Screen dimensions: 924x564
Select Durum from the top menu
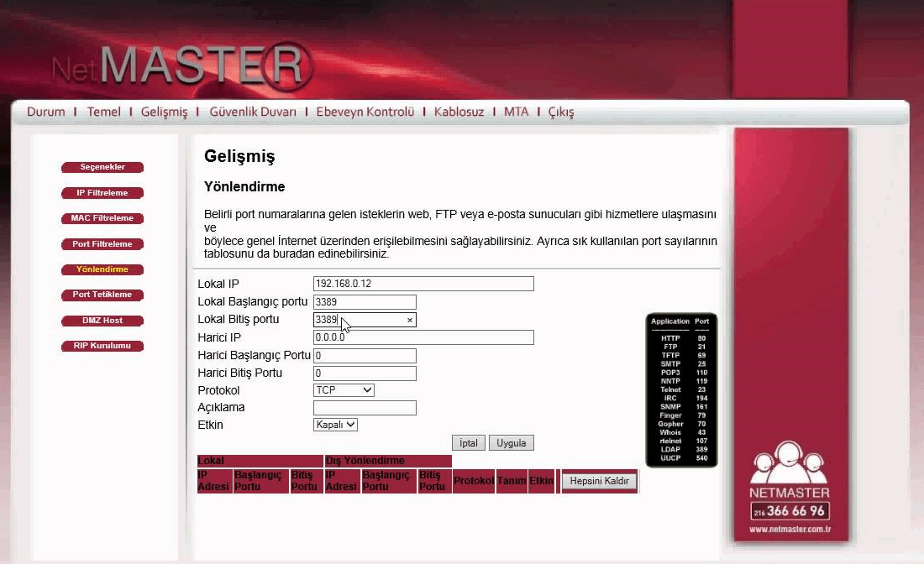click(x=45, y=112)
